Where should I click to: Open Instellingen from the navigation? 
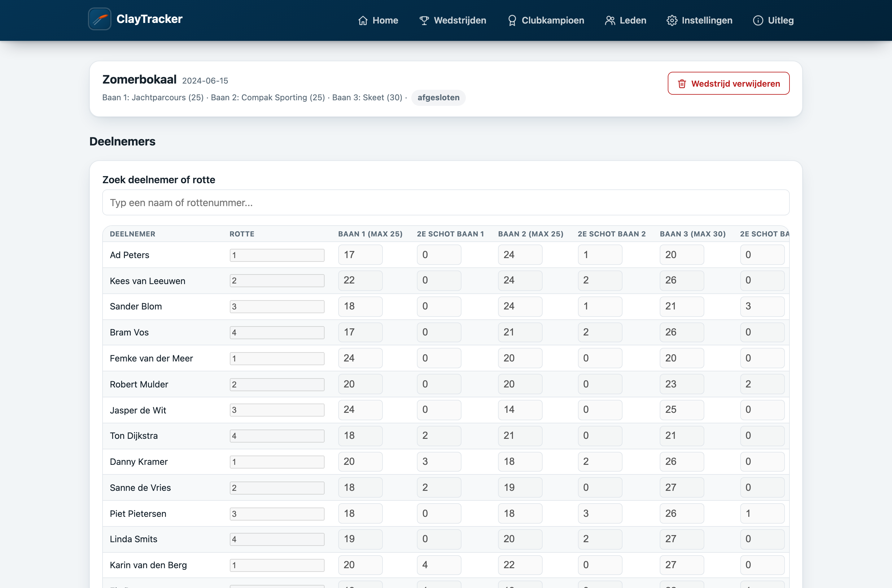coord(700,21)
